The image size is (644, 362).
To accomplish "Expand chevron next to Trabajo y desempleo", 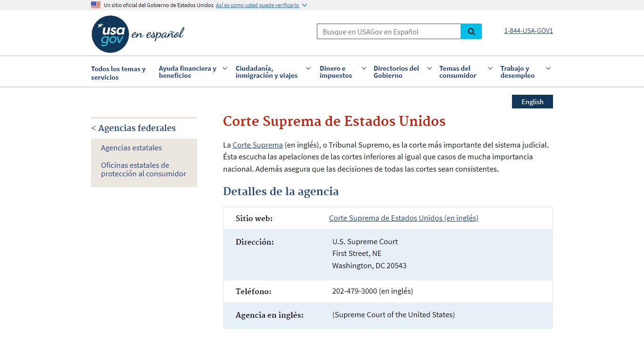I will (548, 68).
